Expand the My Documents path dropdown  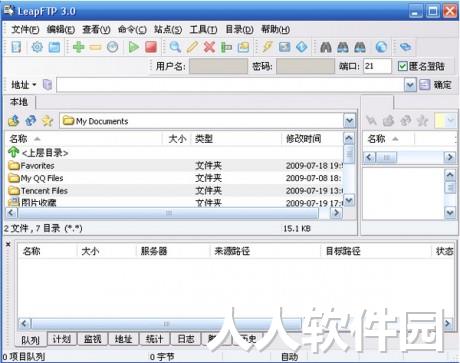(349, 121)
